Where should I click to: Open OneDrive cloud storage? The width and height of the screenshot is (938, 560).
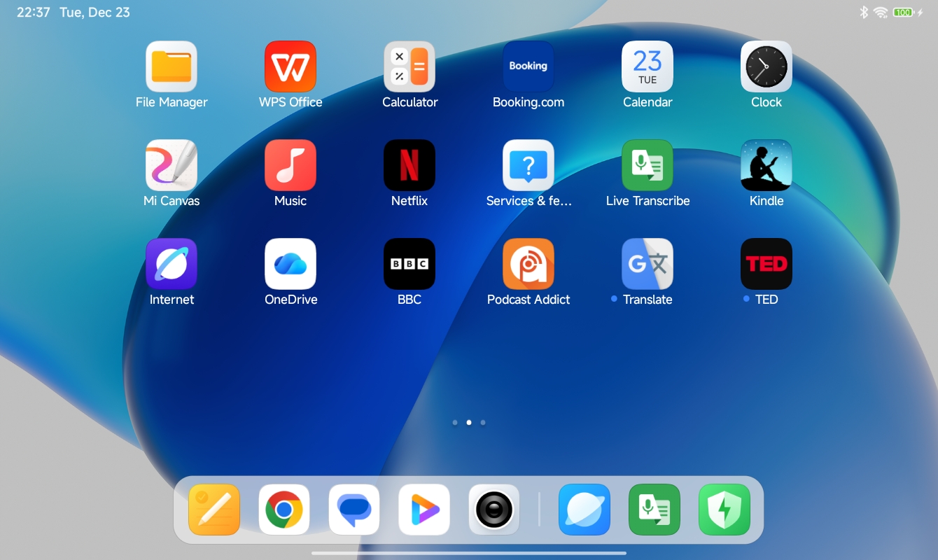290,264
